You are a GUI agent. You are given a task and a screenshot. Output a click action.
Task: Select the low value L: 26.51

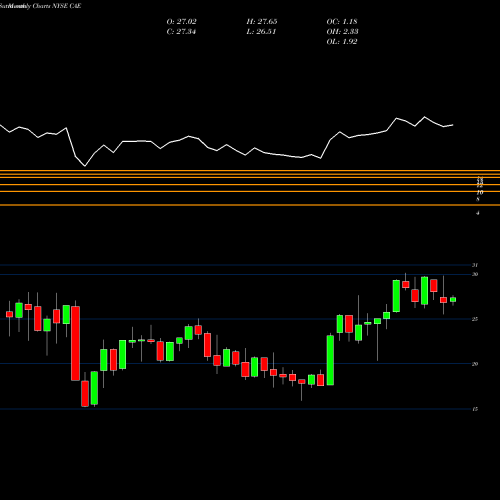(261, 32)
